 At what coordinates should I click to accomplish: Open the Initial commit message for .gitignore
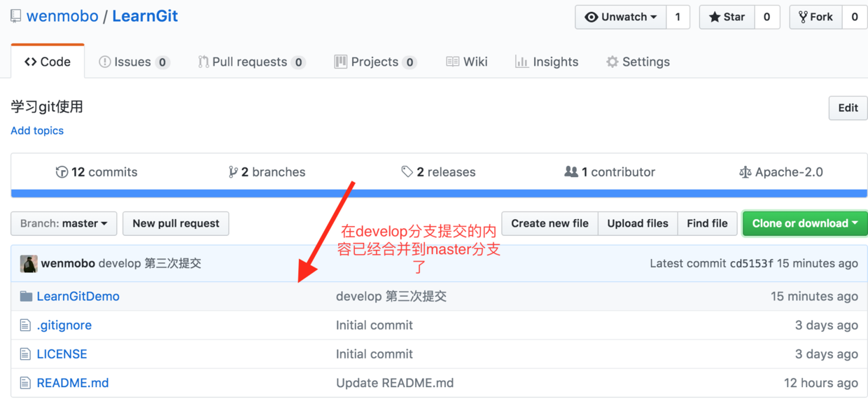374,325
